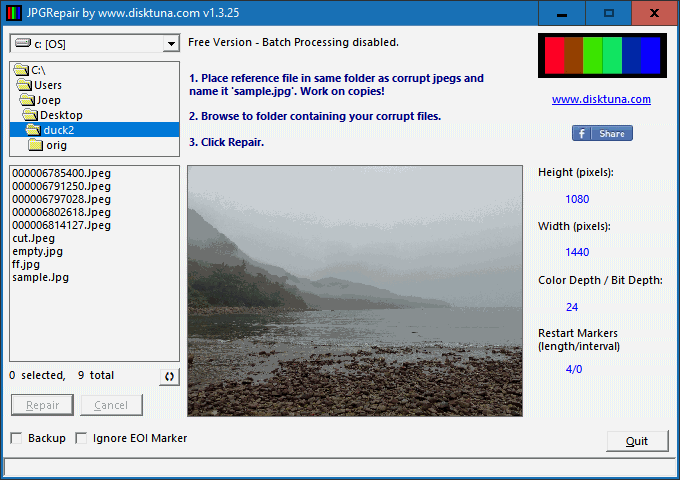
Task: Click the landscape preview image
Action: point(355,290)
